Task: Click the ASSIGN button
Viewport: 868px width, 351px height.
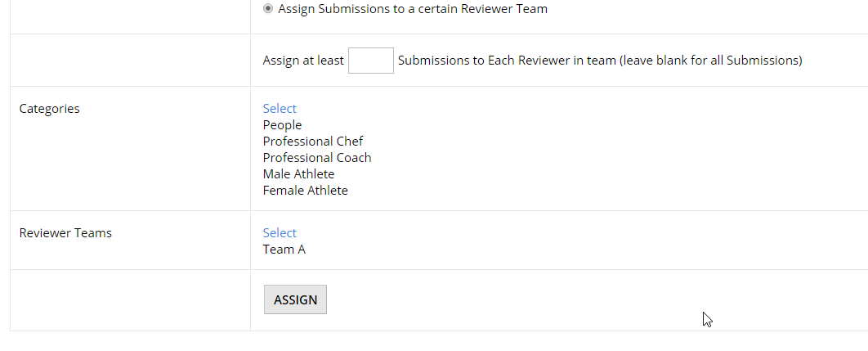Action: click(x=295, y=299)
